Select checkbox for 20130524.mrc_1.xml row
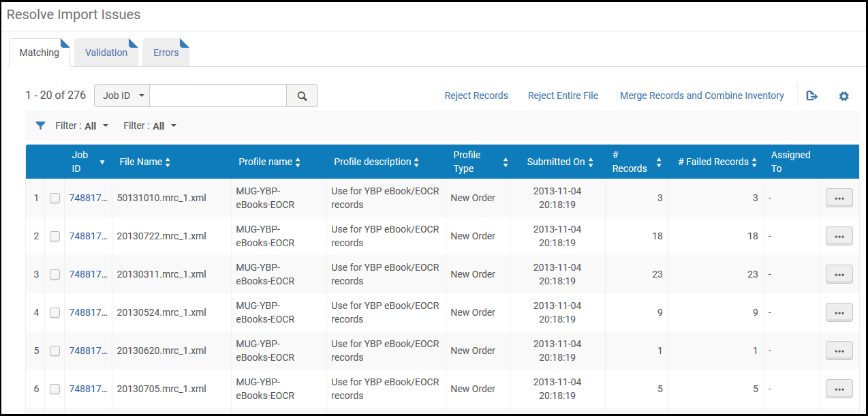868x416 pixels. [x=55, y=313]
